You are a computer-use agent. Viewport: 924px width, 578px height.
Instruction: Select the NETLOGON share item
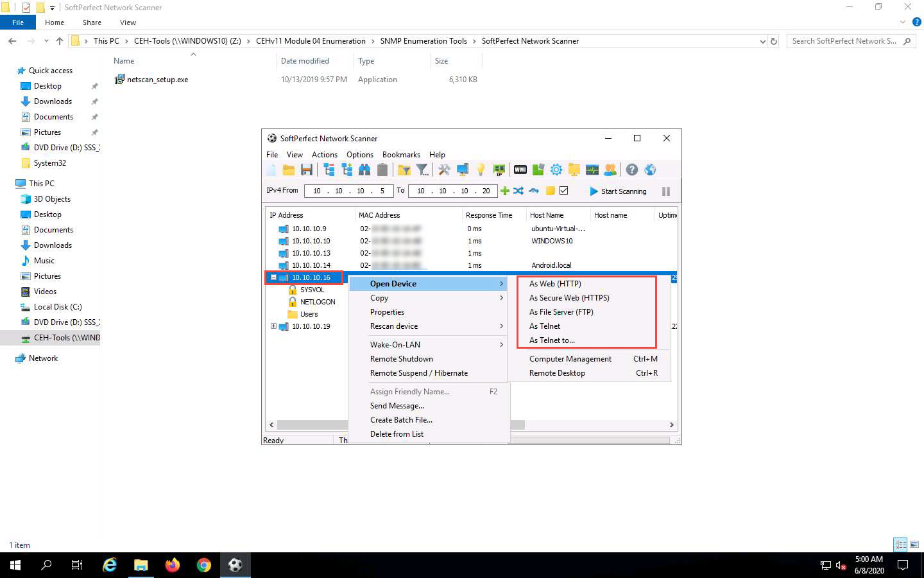click(x=318, y=302)
